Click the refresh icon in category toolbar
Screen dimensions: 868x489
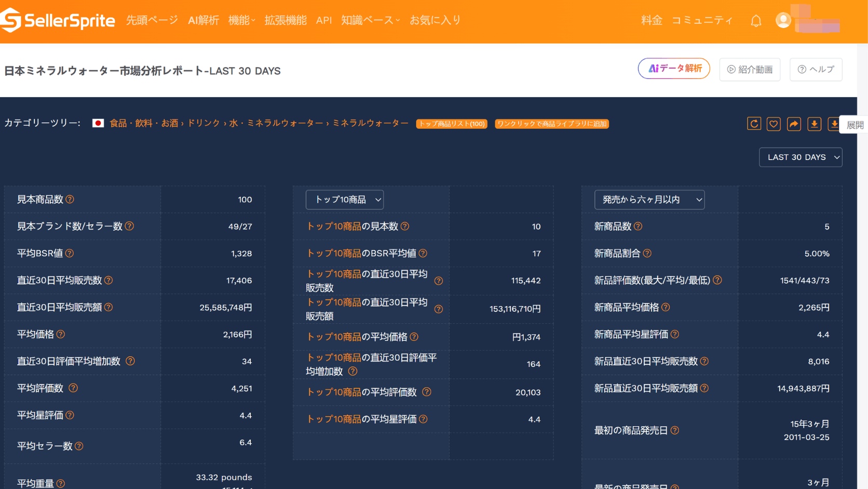point(754,124)
